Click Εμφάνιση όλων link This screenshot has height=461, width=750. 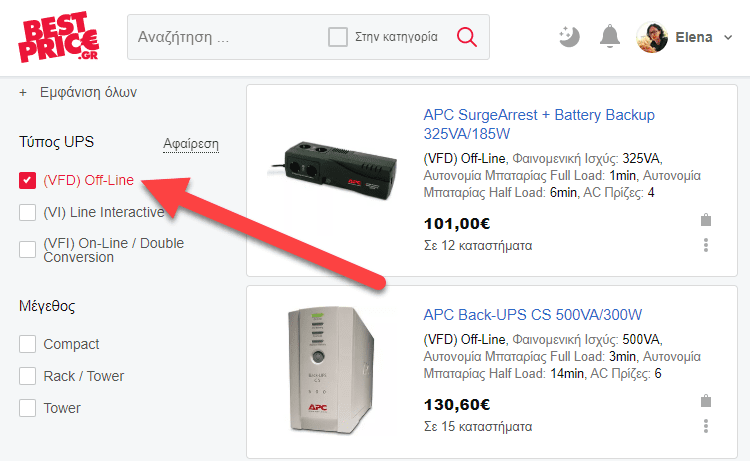88,92
